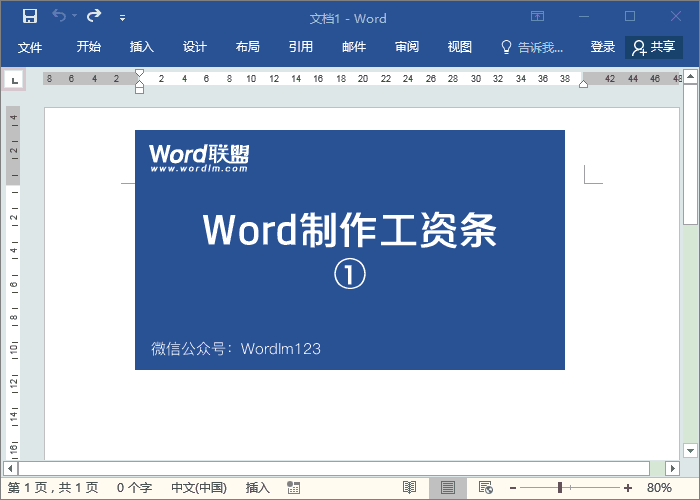Click the zoom slider handle
The image size is (700, 500).
560,488
